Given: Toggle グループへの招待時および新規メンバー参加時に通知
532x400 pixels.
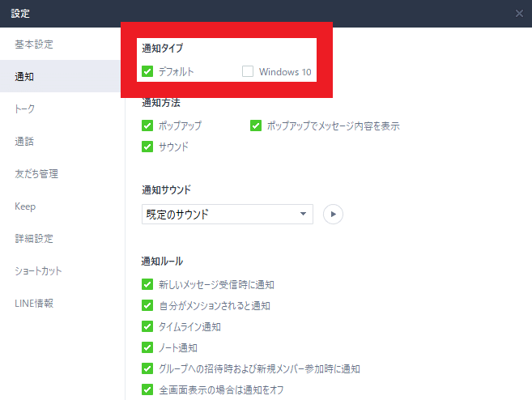Looking at the screenshot, I should 147,368.
